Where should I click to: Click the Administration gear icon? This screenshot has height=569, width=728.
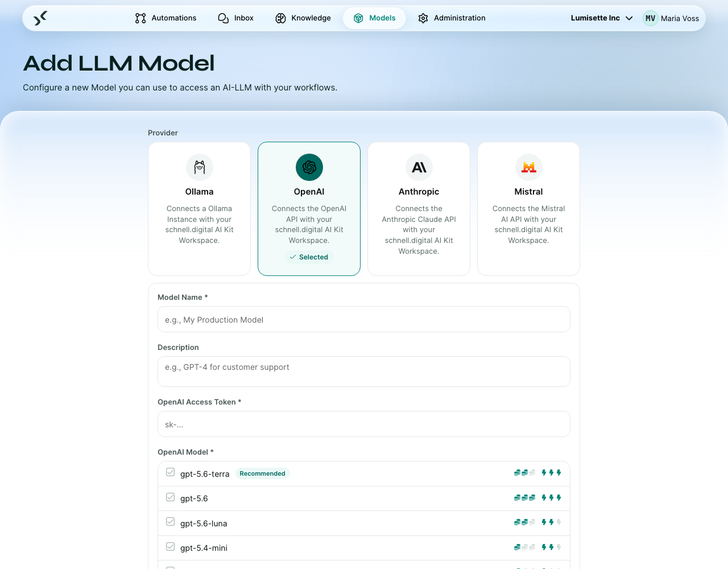[x=423, y=18]
